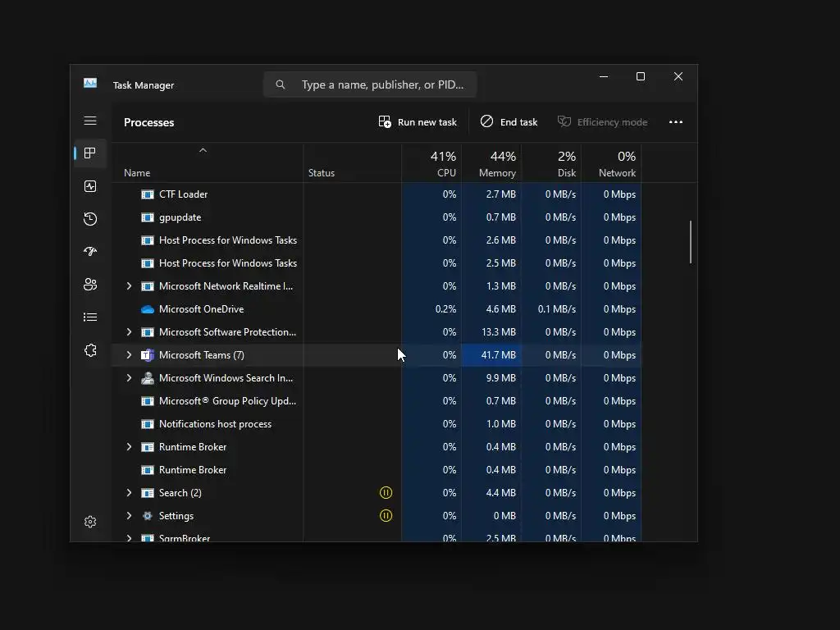The height and width of the screenshot is (630, 840).
Task: Expand Microsoft Software Protection row
Action: point(129,332)
